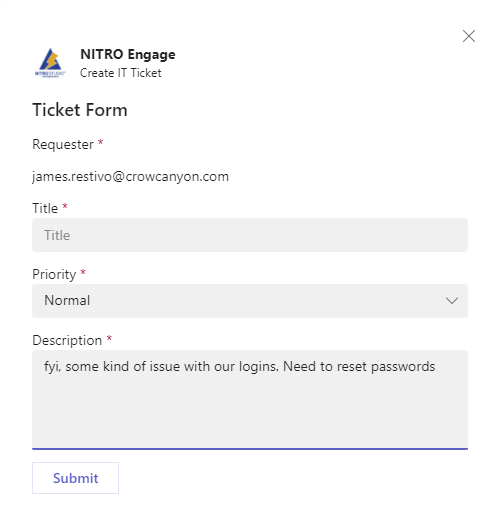
Task: Click the Create IT Ticket subtitle
Action: pyautogui.click(x=121, y=73)
